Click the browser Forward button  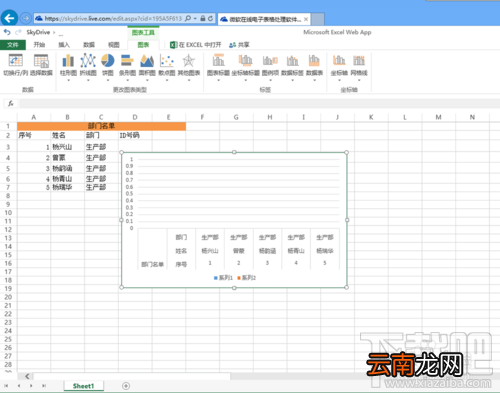point(26,18)
